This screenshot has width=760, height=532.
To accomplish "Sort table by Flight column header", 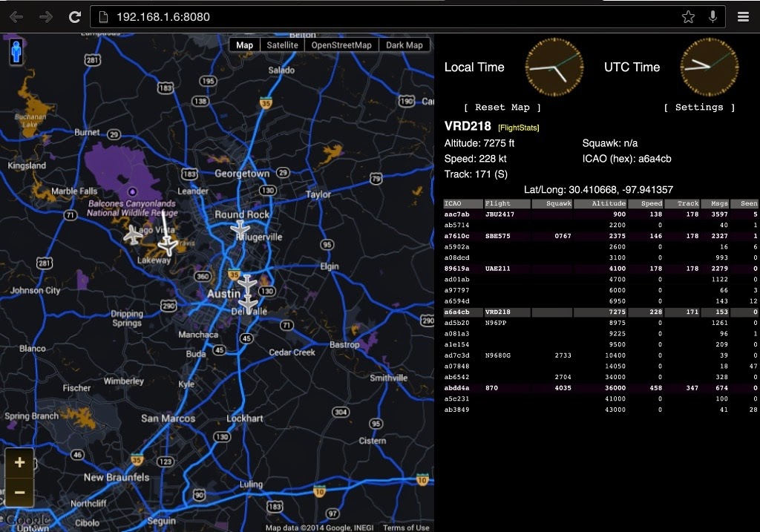I will click(508, 203).
